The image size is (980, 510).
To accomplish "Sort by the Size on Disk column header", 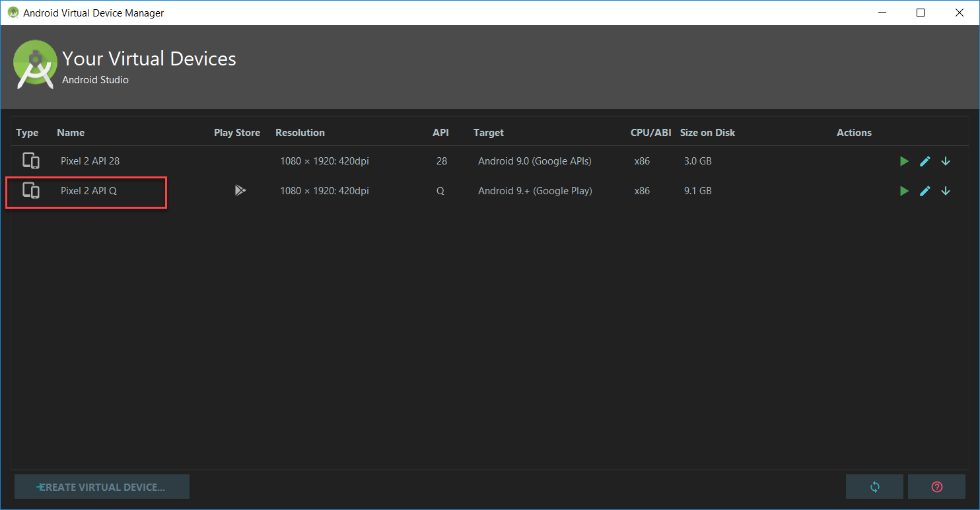I will [x=707, y=132].
